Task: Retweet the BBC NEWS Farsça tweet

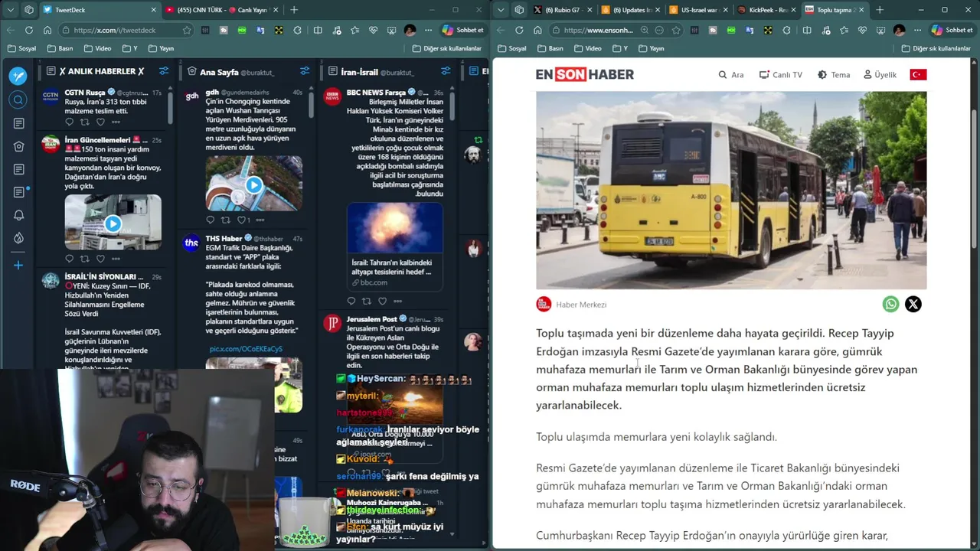Action: (x=367, y=301)
